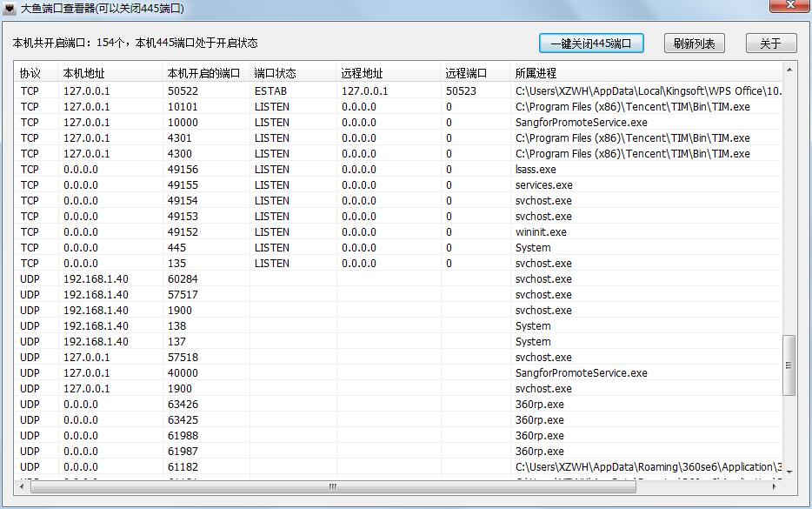The height and width of the screenshot is (509, 812).
Task: Click the vertical scrollbar down arrow
Action: pyautogui.click(x=789, y=472)
